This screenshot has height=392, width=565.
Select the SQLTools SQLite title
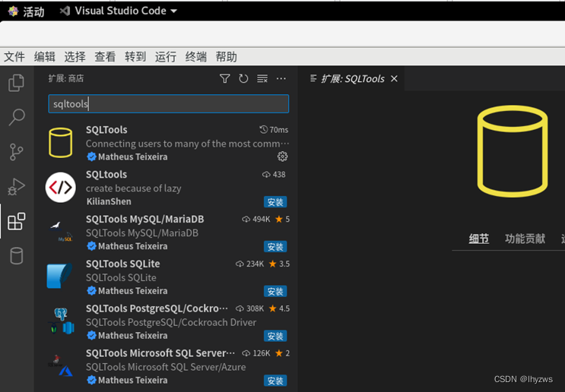click(123, 264)
